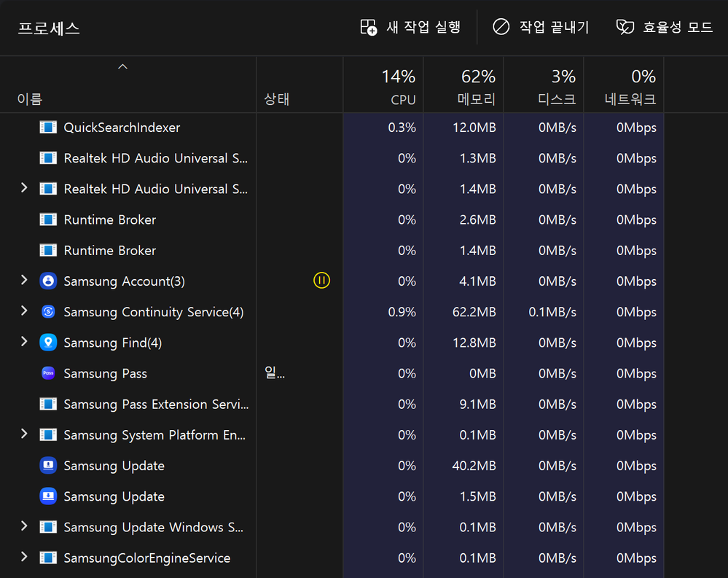Viewport: 728px width, 578px height.
Task: Sort by the 네트워크 column header
Action: pos(624,85)
